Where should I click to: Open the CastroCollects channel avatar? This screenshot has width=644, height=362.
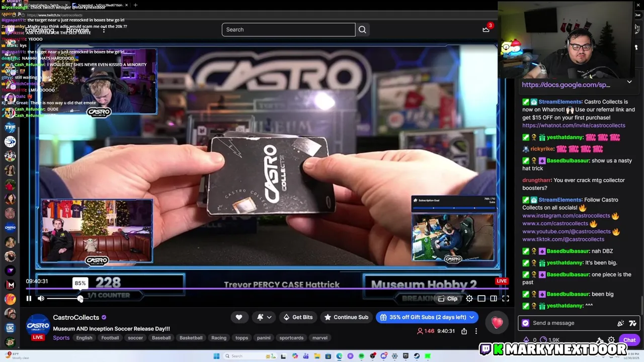point(38,326)
